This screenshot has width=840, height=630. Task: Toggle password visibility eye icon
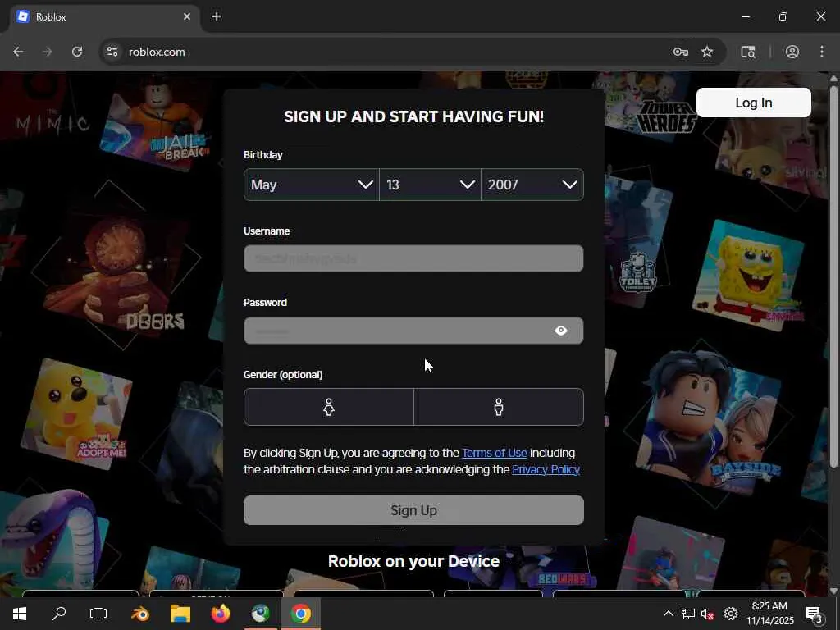pyautogui.click(x=561, y=331)
